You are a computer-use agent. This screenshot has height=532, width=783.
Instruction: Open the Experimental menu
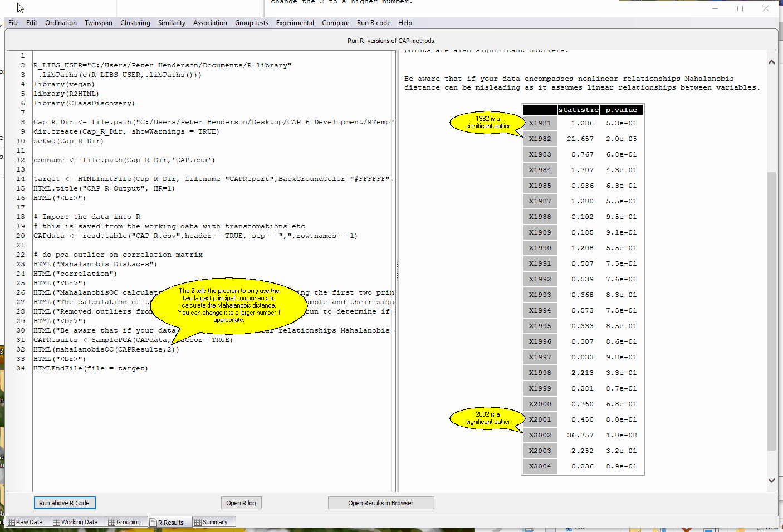point(295,23)
